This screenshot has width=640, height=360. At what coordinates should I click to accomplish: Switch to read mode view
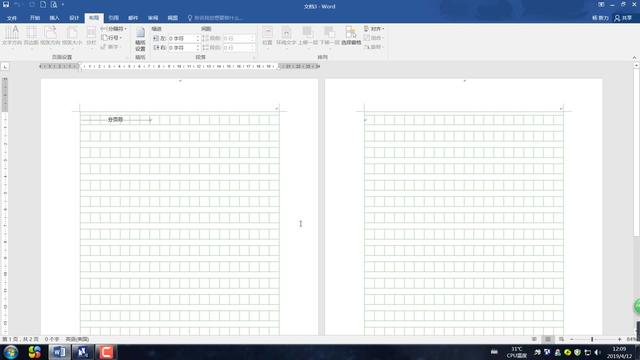[534, 339]
